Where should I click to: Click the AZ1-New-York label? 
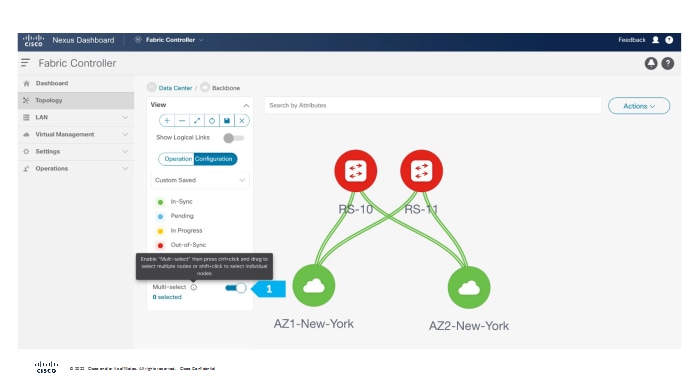314,324
